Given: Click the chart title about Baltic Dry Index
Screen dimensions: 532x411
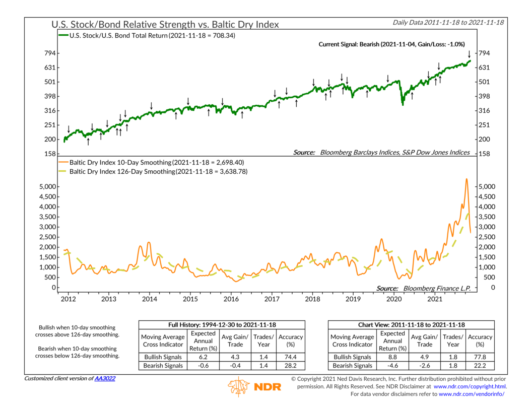Looking at the screenshot, I should point(165,24).
